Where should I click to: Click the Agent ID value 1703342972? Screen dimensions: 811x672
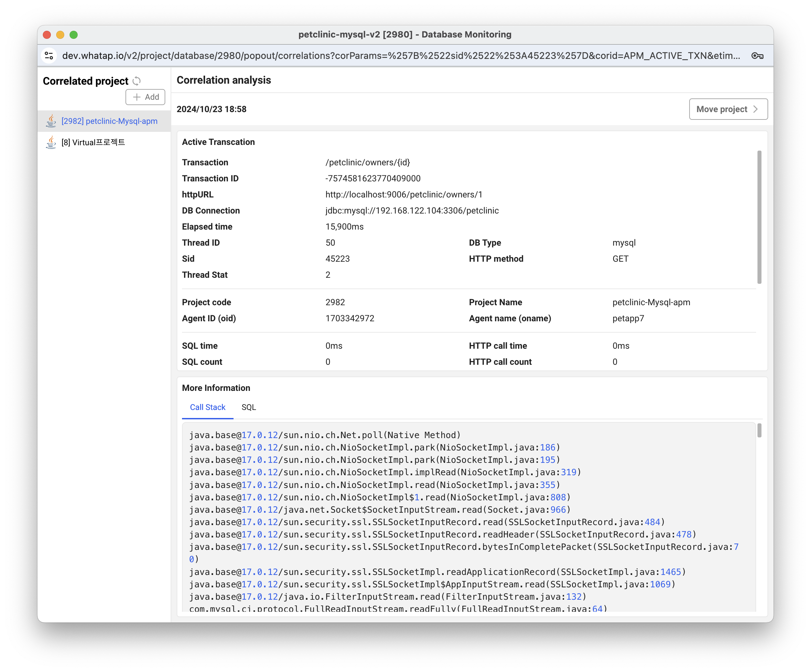click(350, 318)
